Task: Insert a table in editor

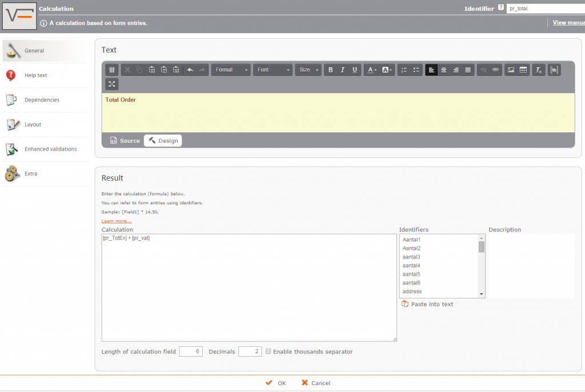Action: click(x=523, y=70)
